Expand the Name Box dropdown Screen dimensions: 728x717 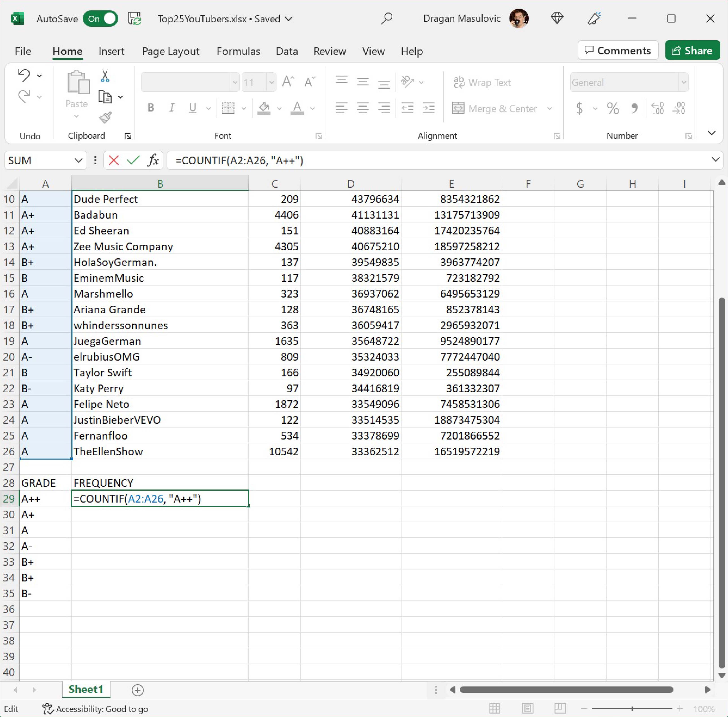[78, 160]
